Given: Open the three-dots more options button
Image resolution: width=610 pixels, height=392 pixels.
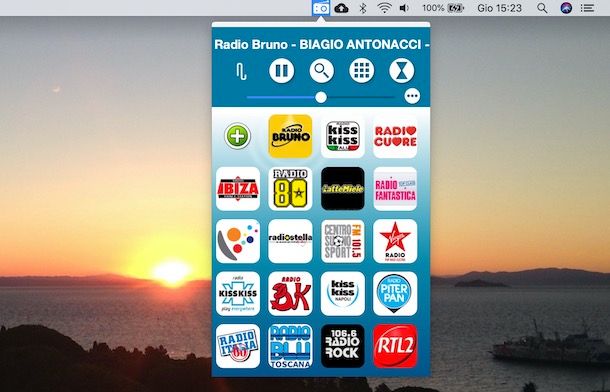Looking at the screenshot, I should 412,96.
